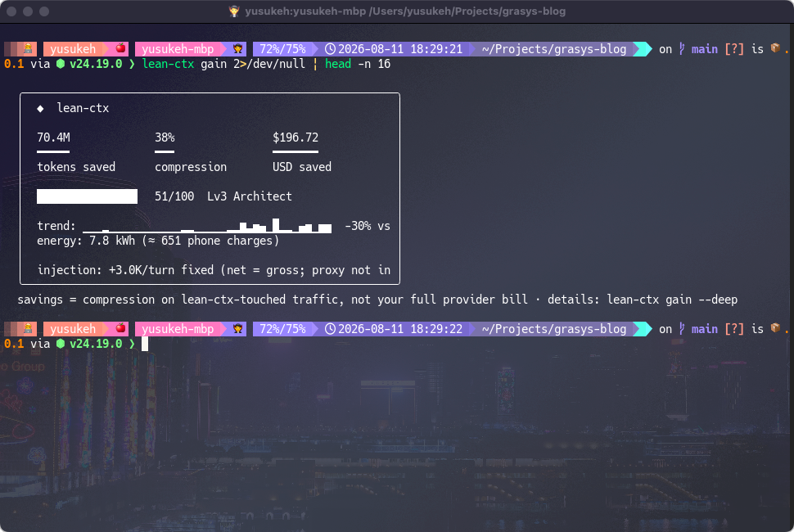Click the "-30% vs" trend text

tap(368, 226)
